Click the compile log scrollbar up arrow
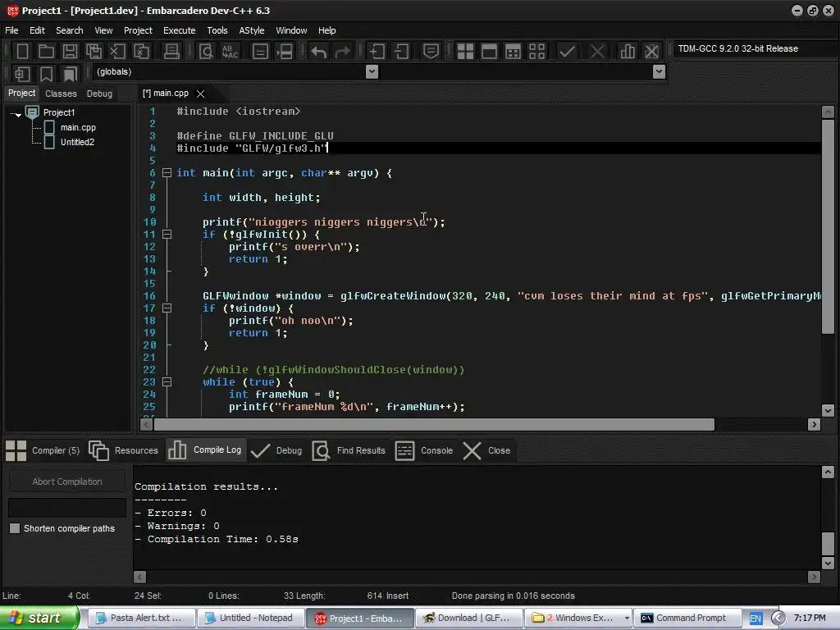Viewport: 840px width, 630px height. click(x=828, y=472)
